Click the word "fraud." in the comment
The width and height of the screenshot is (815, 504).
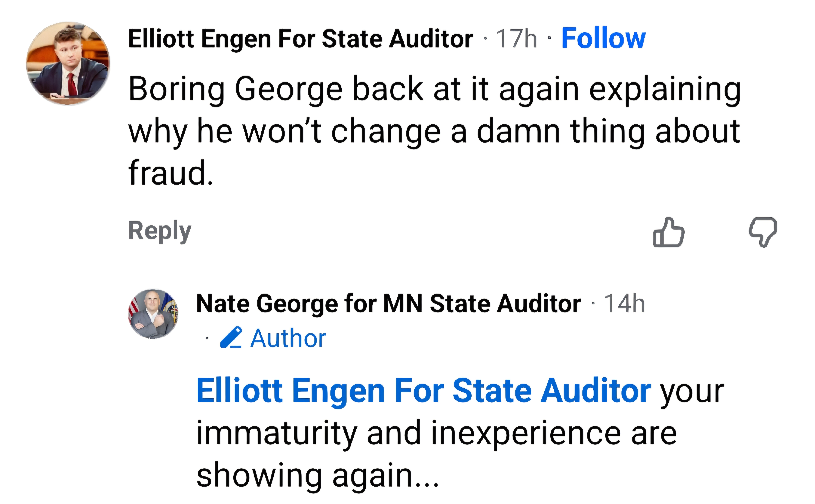pyautogui.click(x=171, y=173)
